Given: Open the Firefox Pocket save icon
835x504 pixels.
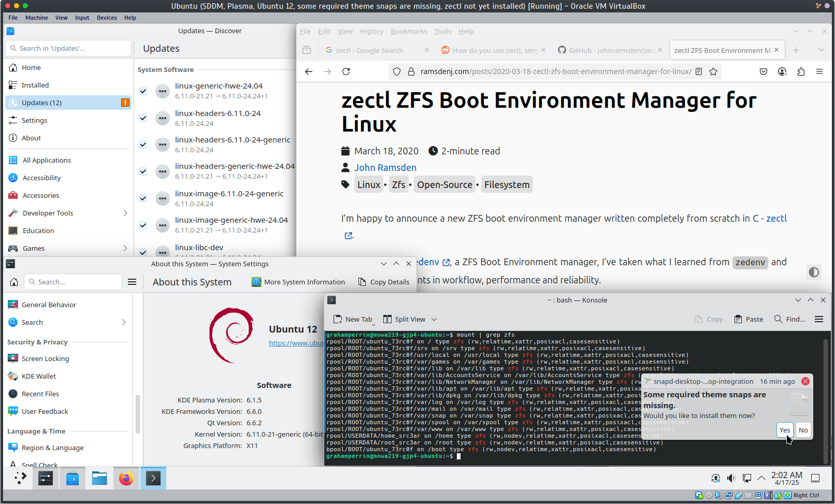Looking at the screenshot, I should pos(764,71).
